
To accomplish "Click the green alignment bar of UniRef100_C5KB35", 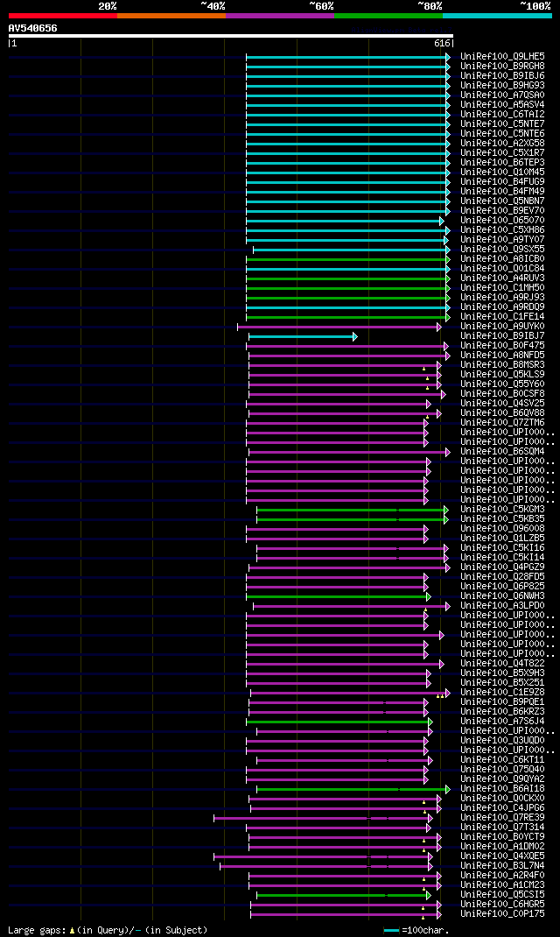I will tap(353, 520).
